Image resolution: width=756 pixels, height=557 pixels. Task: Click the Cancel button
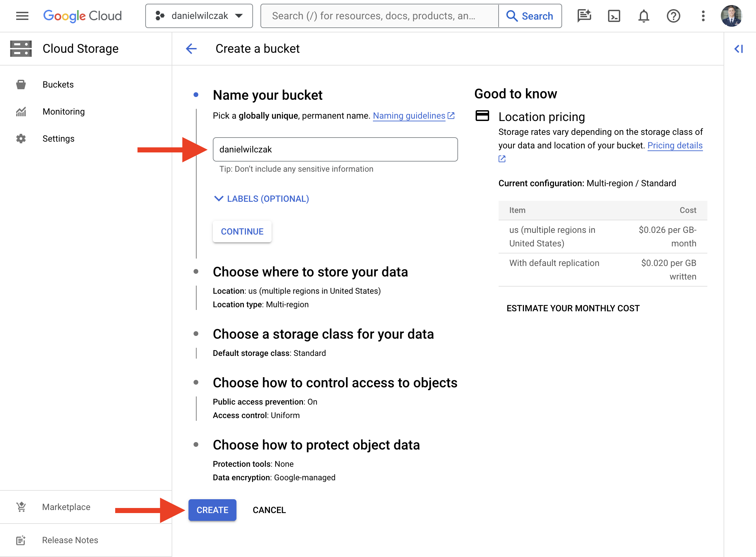coord(269,510)
